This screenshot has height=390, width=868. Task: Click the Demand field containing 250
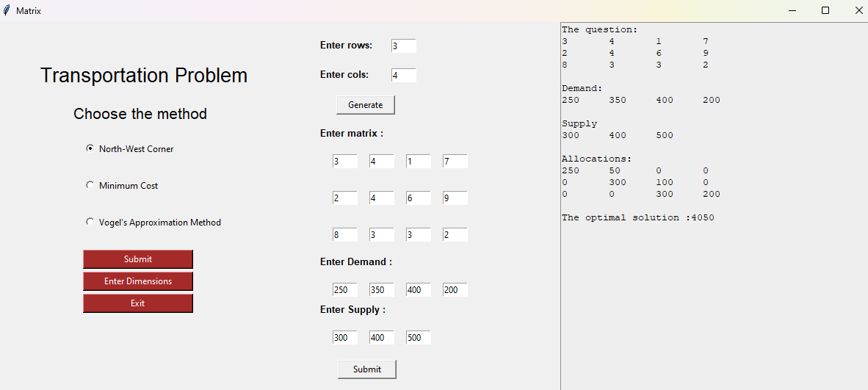click(x=344, y=290)
